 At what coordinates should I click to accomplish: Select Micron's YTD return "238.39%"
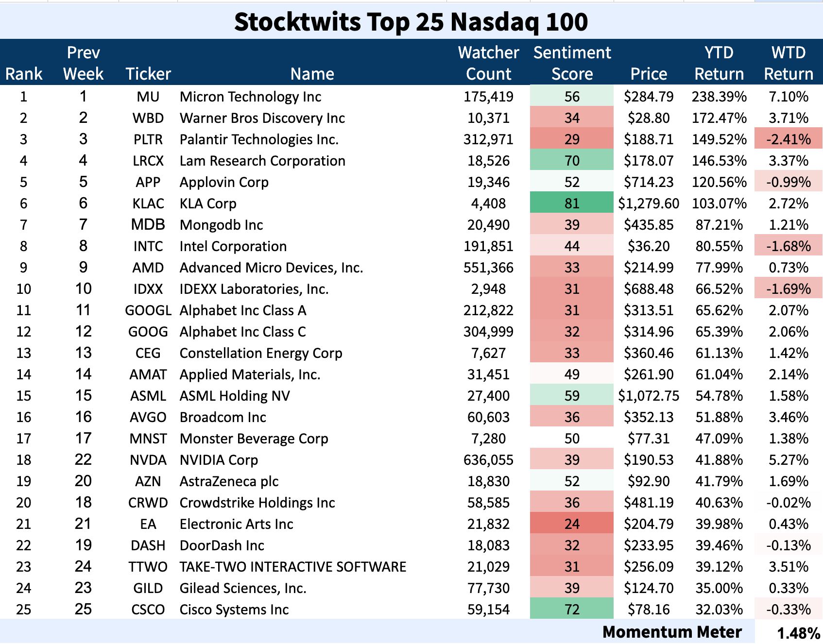(719, 97)
